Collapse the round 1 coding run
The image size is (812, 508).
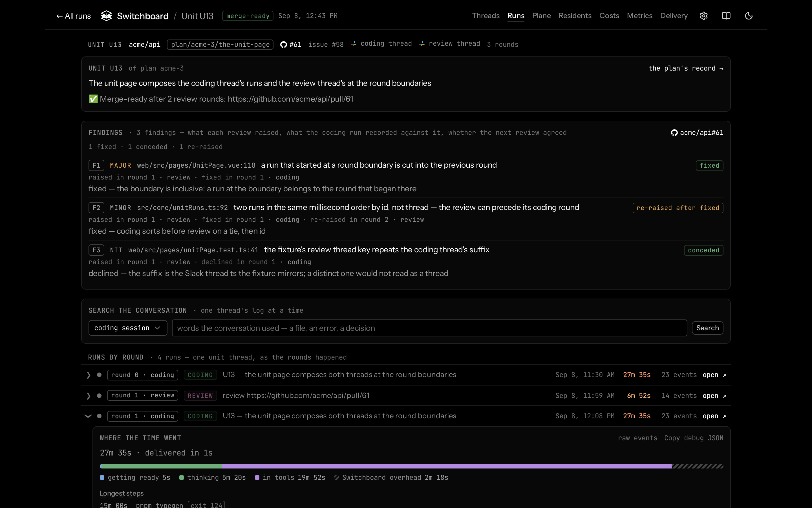tap(88, 416)
